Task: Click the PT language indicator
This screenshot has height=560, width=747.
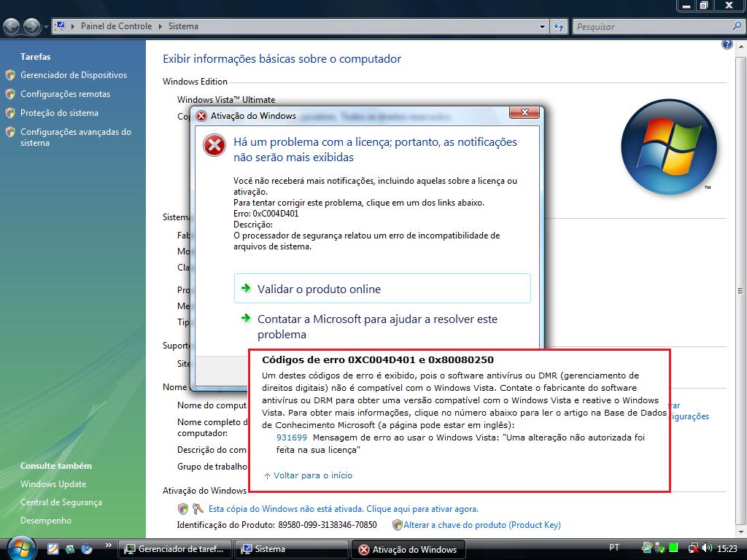Action: pos(614,548)
